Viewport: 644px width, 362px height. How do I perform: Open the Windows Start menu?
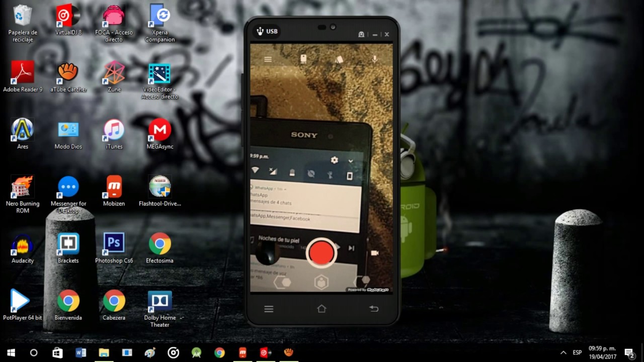tap(11, 353)
